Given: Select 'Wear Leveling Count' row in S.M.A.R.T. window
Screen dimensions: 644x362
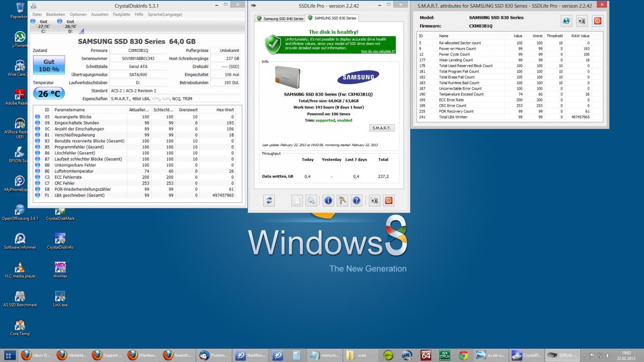Looking at the screenshot, I should (510, 60).
